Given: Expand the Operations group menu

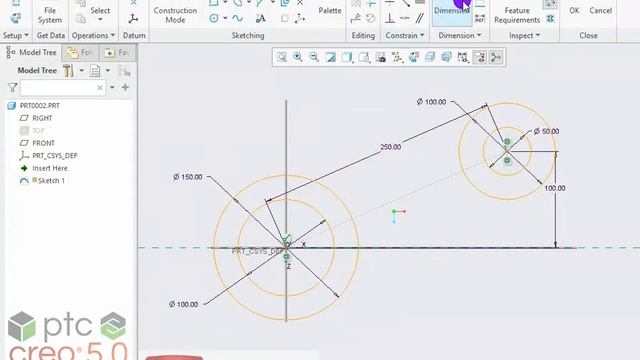Looking at the screenshot, I should (93, 36).
